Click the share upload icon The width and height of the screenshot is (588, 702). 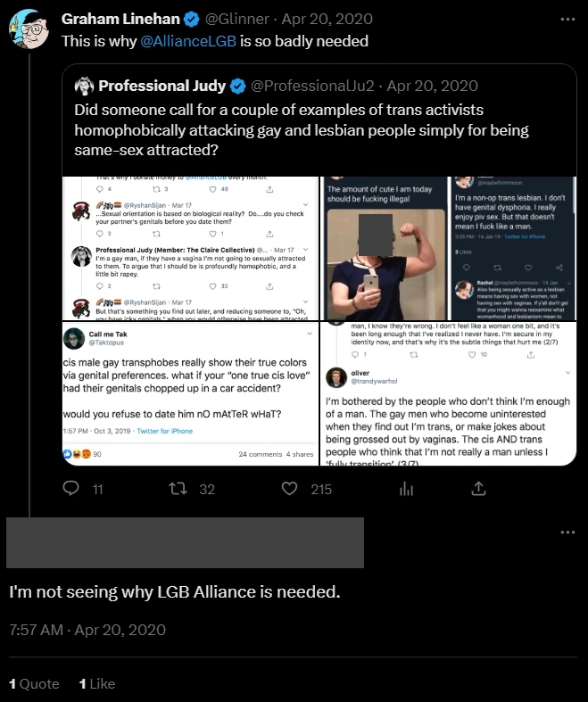point(478,488)
